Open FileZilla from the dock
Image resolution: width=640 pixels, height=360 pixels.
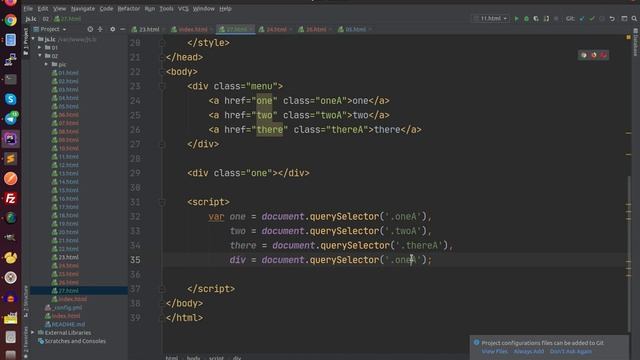(11, 198)
